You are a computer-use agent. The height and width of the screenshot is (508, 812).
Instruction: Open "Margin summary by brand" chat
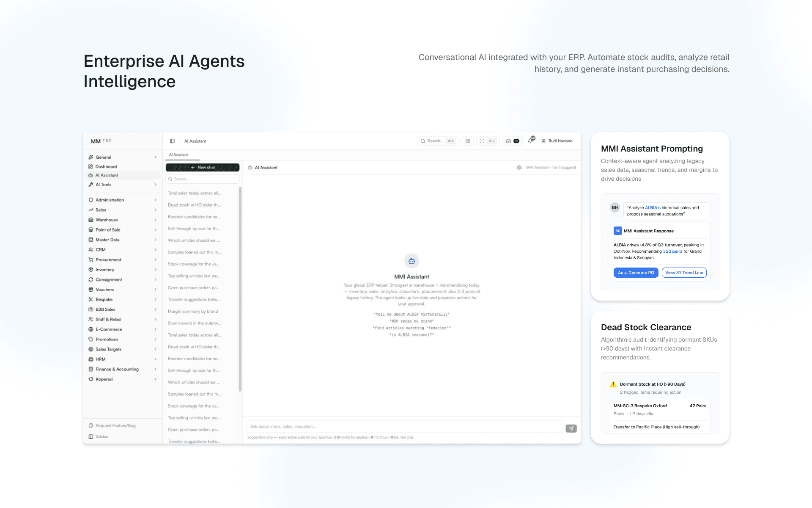[193, 312]
